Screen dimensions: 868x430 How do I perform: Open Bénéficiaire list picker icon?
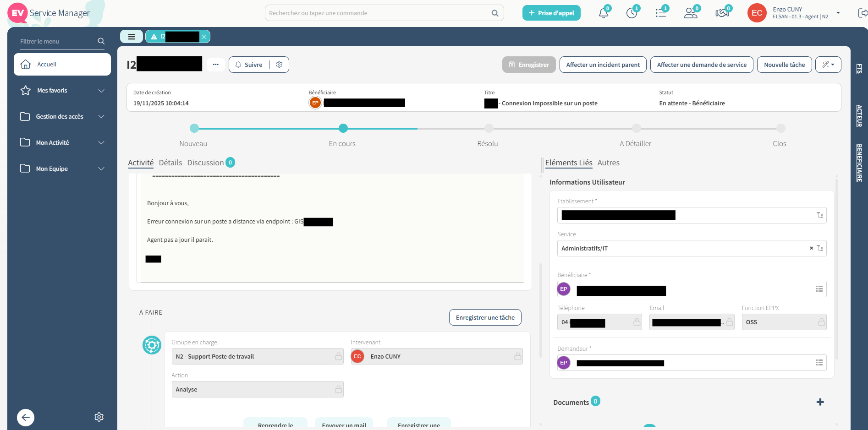[x=819, y=289]
